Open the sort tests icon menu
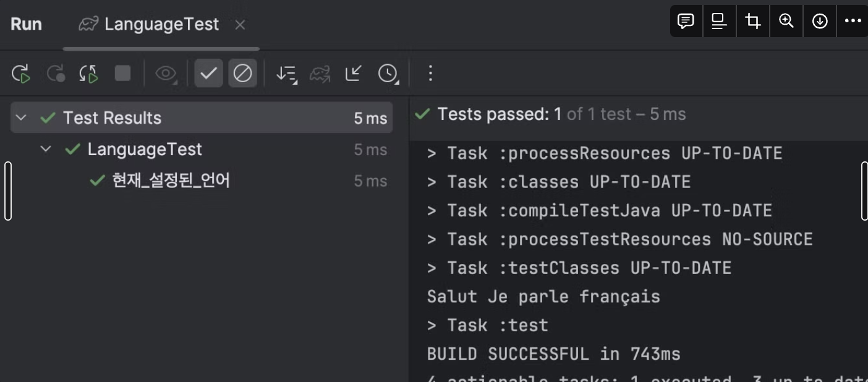The width and height of the screenshot is (868, 382). pyautogui.click(x=286, y=74)
